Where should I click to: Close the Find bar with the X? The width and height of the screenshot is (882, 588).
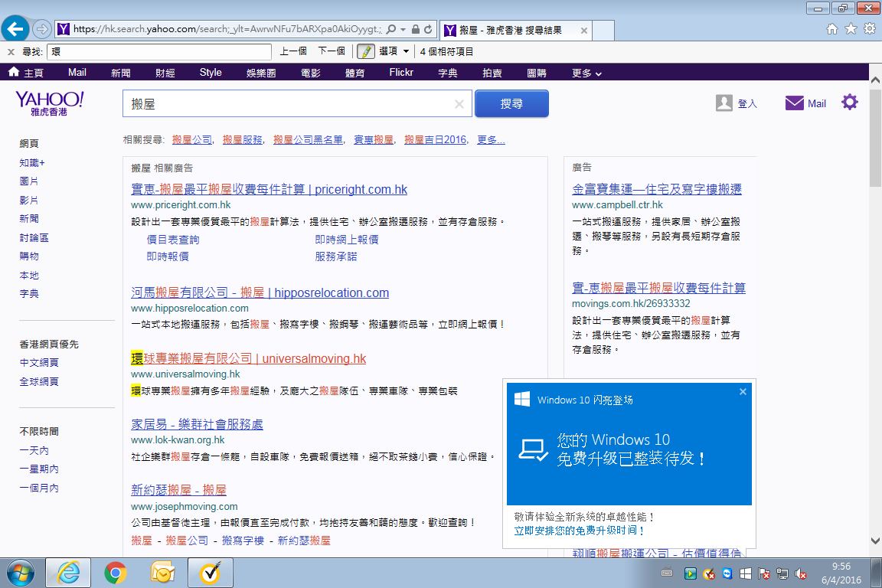11,52
